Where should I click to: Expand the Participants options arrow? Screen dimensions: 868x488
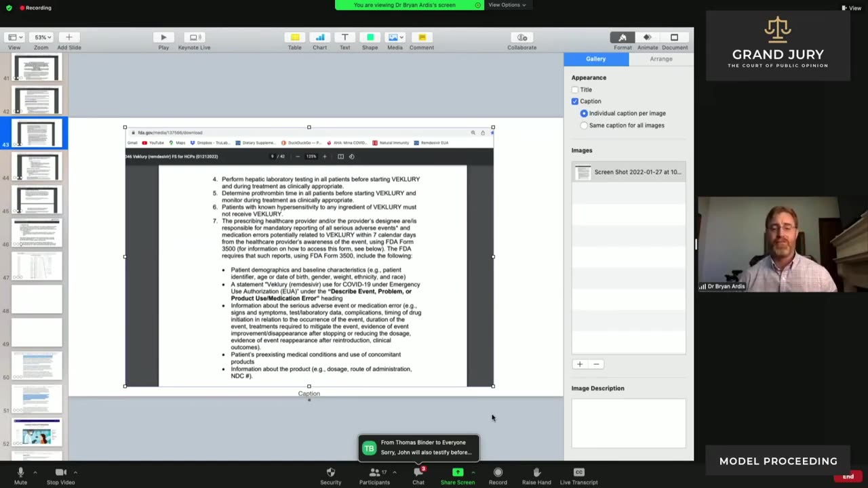pos(394,472)
